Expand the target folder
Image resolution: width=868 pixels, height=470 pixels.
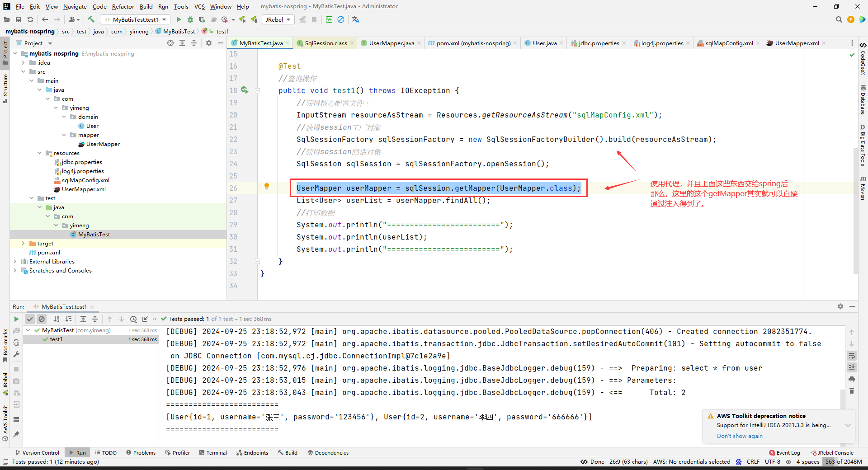tap(23, 243)
